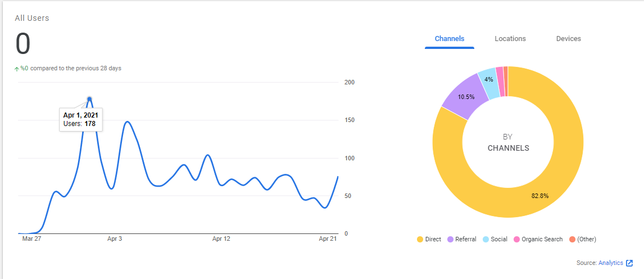Click the (Other) orange legend dot

click(x=572, y=239)
